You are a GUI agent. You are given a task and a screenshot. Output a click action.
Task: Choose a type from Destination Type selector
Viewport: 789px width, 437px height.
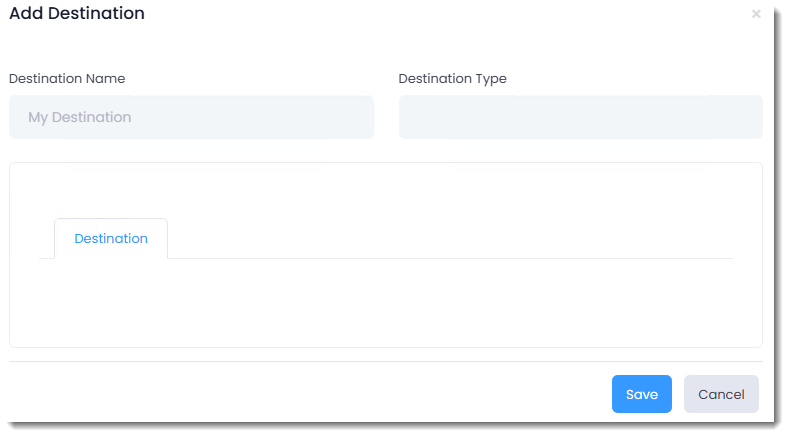click(580, 117)
